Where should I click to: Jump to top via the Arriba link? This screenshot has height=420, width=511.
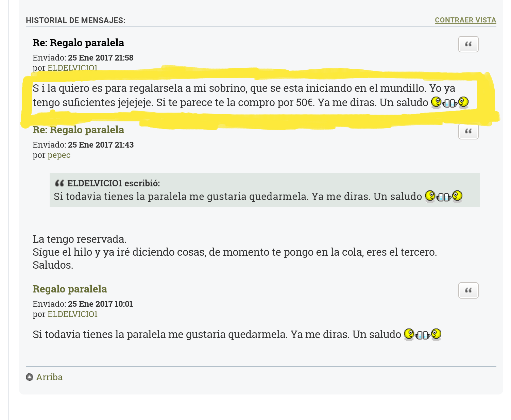click(x=49, y=377)
